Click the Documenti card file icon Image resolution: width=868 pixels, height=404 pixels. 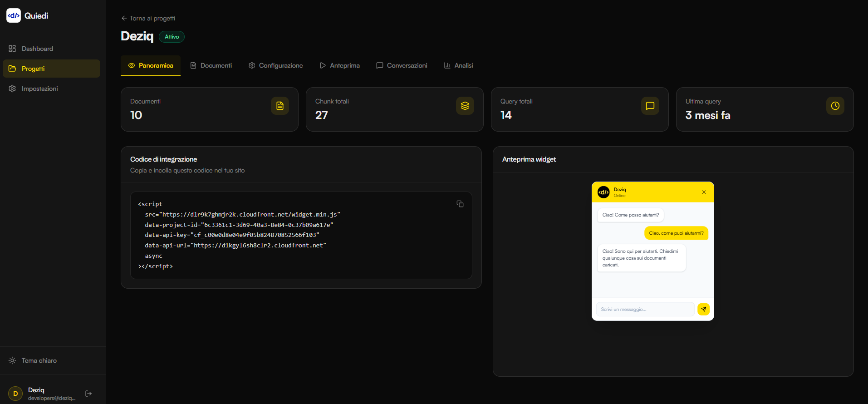tap(280, 106)
